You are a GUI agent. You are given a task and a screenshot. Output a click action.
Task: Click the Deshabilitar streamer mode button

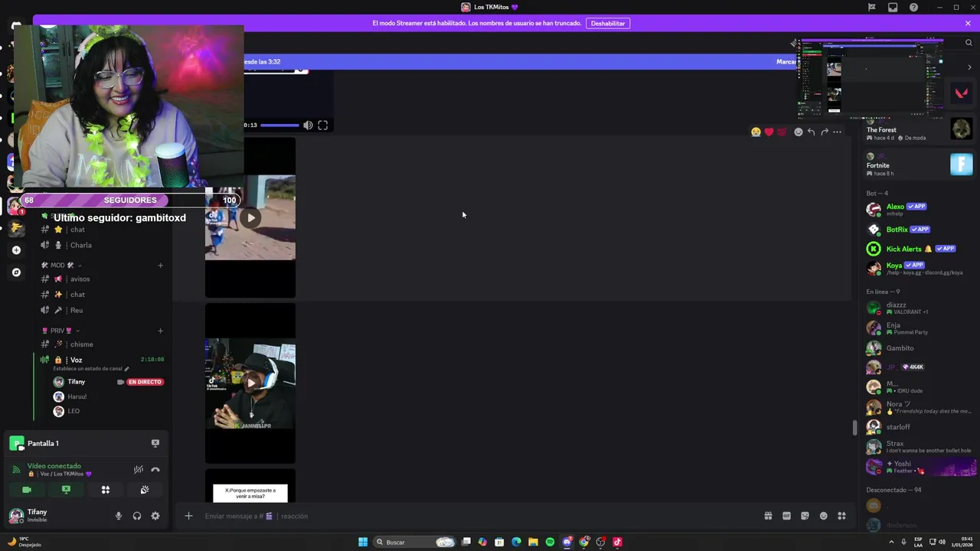click(608, 24)
